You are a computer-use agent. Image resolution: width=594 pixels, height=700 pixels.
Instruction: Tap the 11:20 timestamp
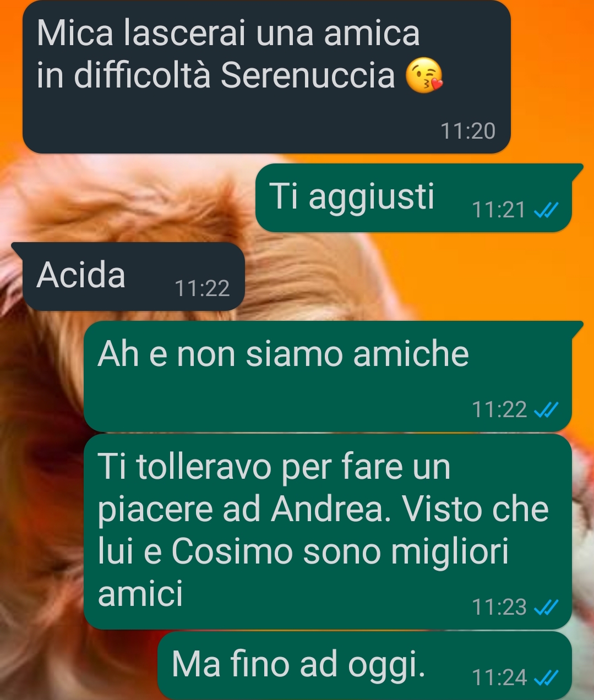(468, 131)
